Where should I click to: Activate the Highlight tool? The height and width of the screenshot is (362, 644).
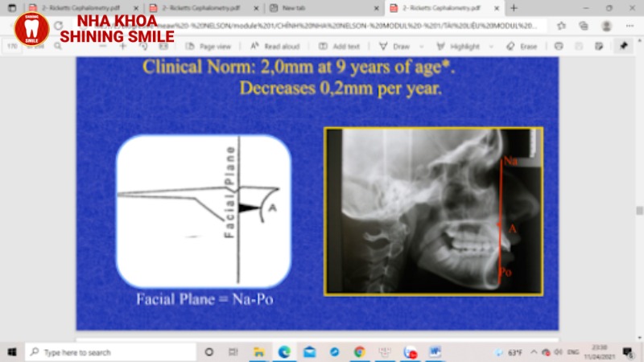click(x=458, y=47)
